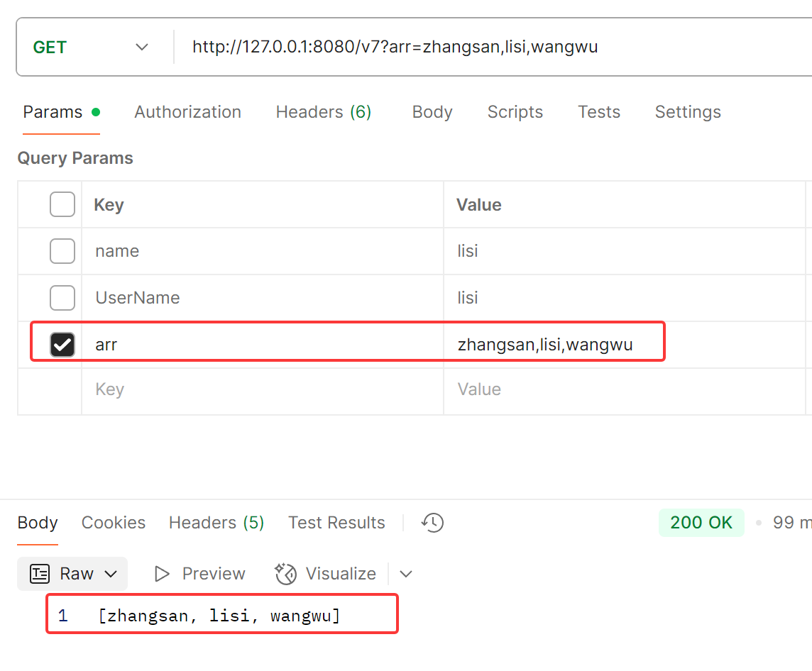Expand the chevron next to Visualize

[406, 574]
